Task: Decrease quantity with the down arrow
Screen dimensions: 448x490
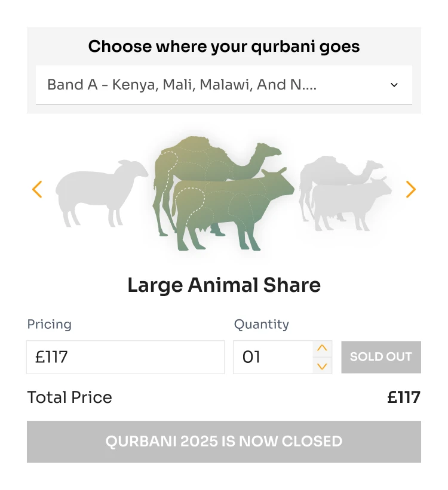Action: click(323, 366)
